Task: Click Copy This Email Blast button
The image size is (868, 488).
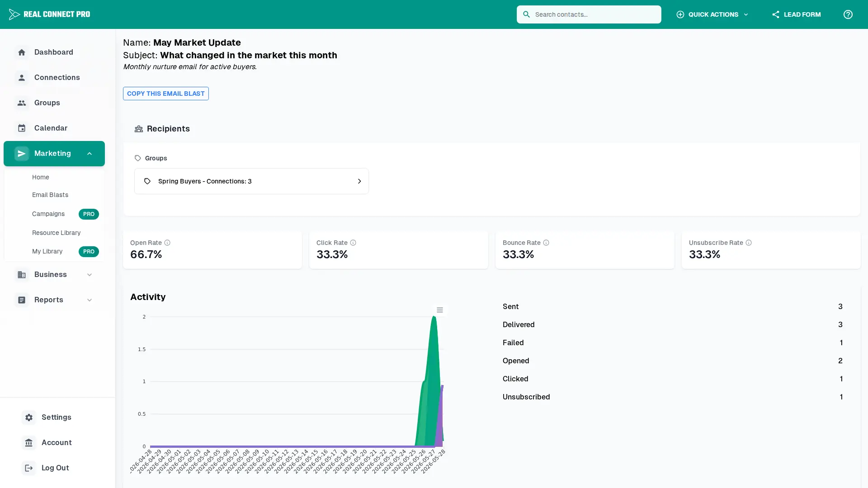Action: coord(166,94)
